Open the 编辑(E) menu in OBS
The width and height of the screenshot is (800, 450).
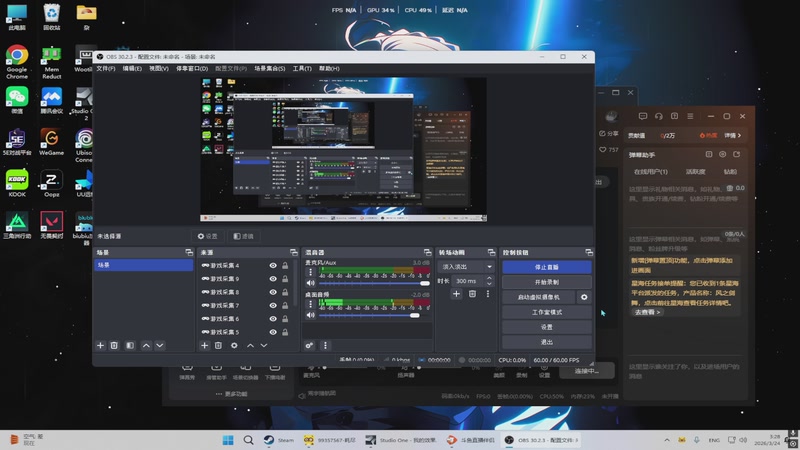[x=132, y=68]
